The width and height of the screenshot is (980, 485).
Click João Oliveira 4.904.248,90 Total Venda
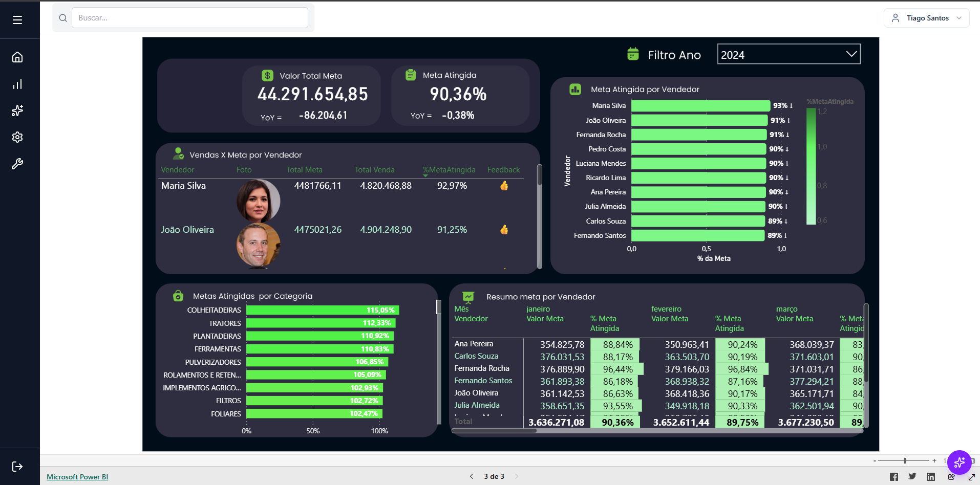coord(386,230)
